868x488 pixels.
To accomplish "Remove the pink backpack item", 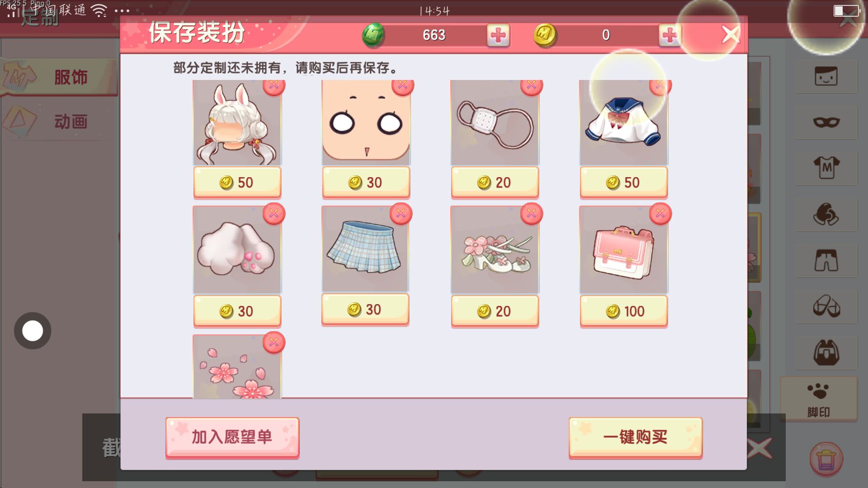I will click(x=660, y=213).
